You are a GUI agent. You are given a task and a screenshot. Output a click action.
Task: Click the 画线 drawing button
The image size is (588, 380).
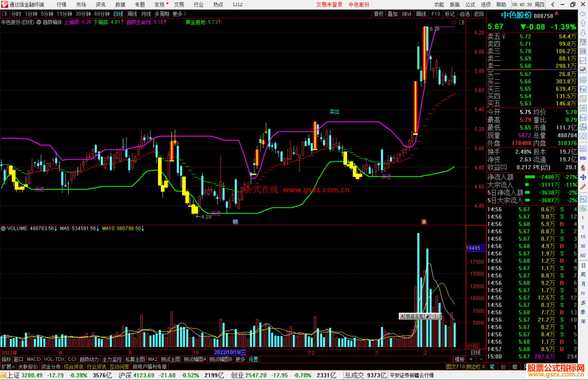point(421,14)
